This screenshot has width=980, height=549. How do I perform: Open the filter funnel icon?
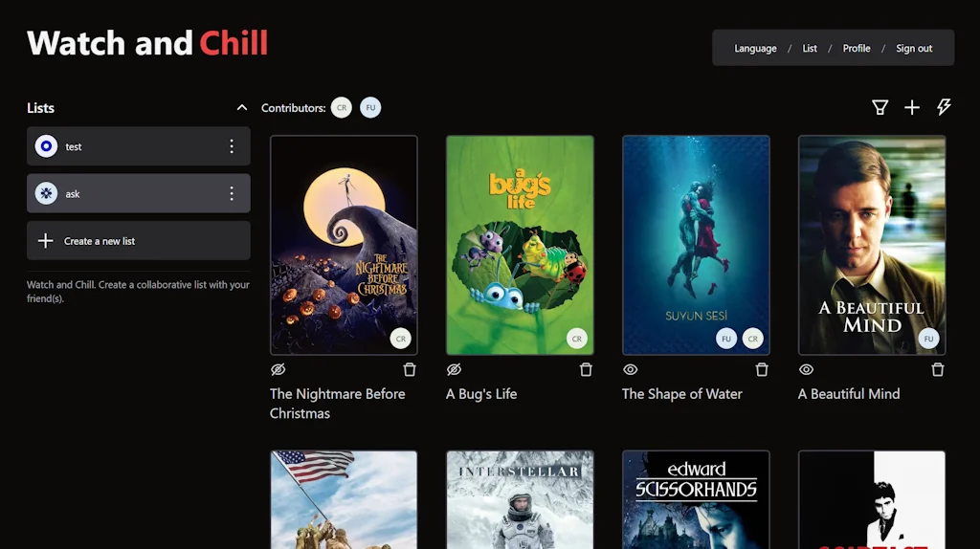coord(880,107)
